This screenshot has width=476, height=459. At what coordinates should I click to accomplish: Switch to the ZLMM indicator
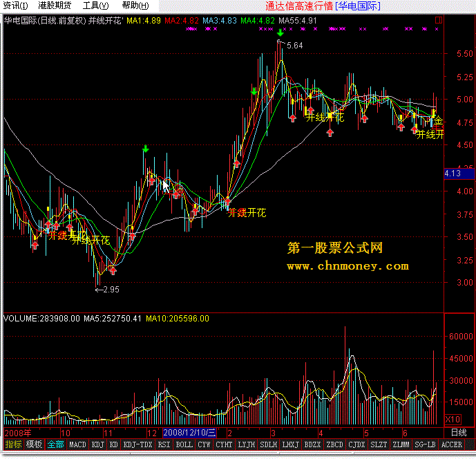pyautogui.click(x=401, y=444)
